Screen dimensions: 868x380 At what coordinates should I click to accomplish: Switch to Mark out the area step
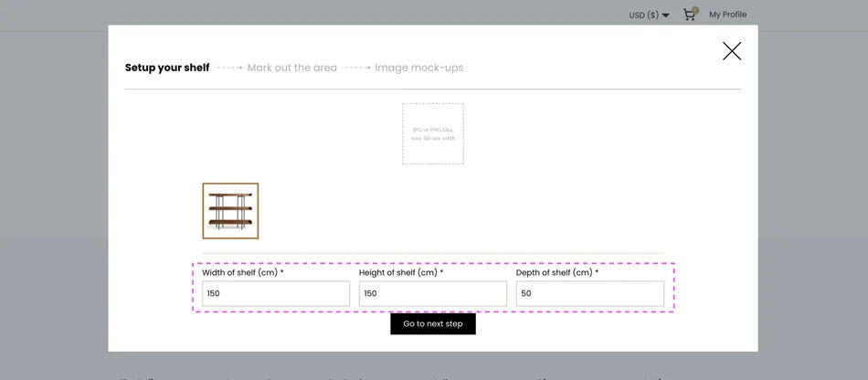tap(291, 68)
